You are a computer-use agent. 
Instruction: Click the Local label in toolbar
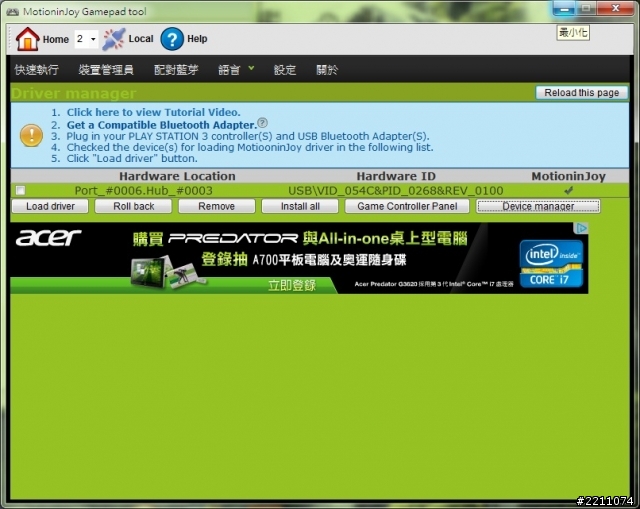tap(141, 39)
